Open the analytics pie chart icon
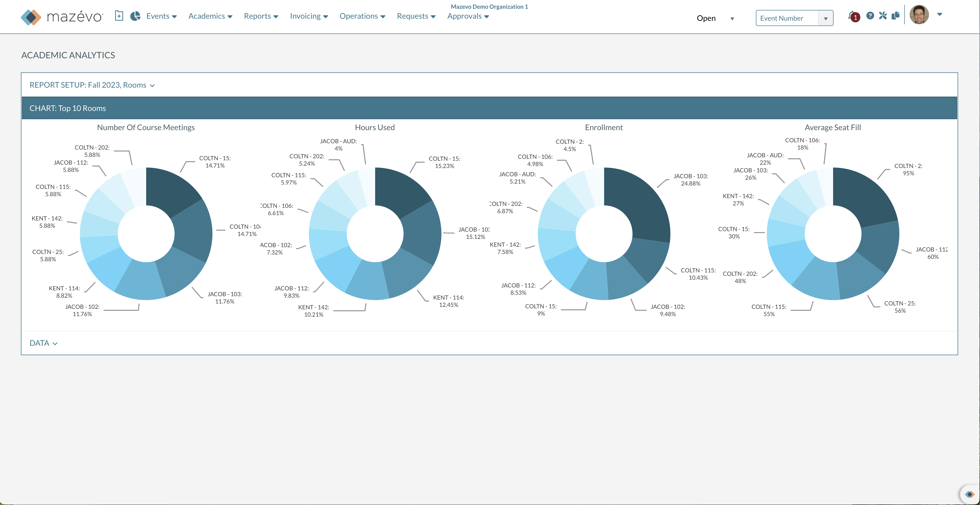980x505 pixels. pos(135,16)
